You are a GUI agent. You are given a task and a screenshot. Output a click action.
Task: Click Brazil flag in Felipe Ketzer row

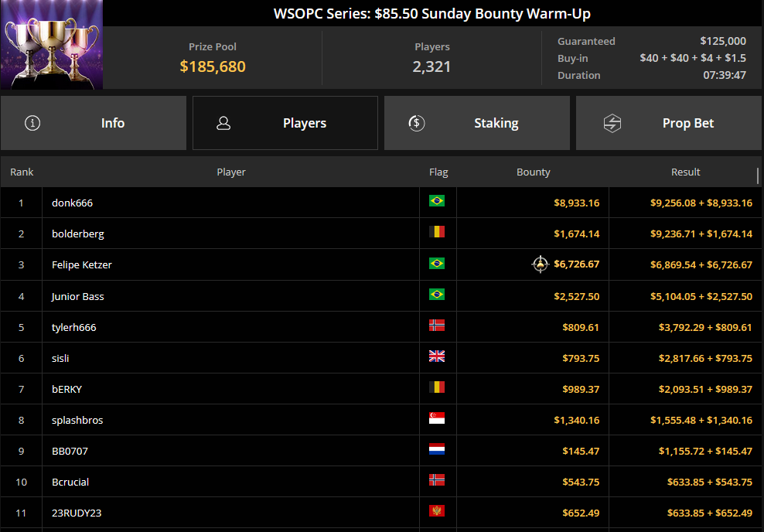coord(437,264)
